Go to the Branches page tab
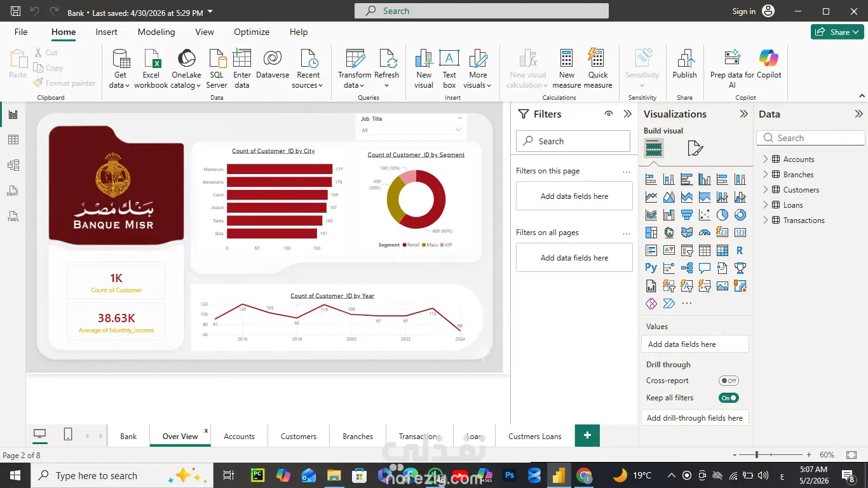This screenshot has height=488, width=868. pos(358,436)
